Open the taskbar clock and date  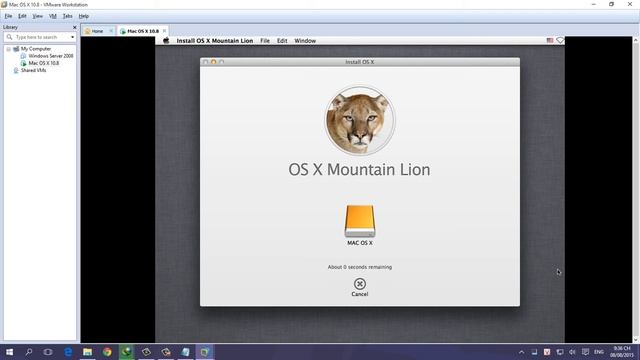pos(622,352)
